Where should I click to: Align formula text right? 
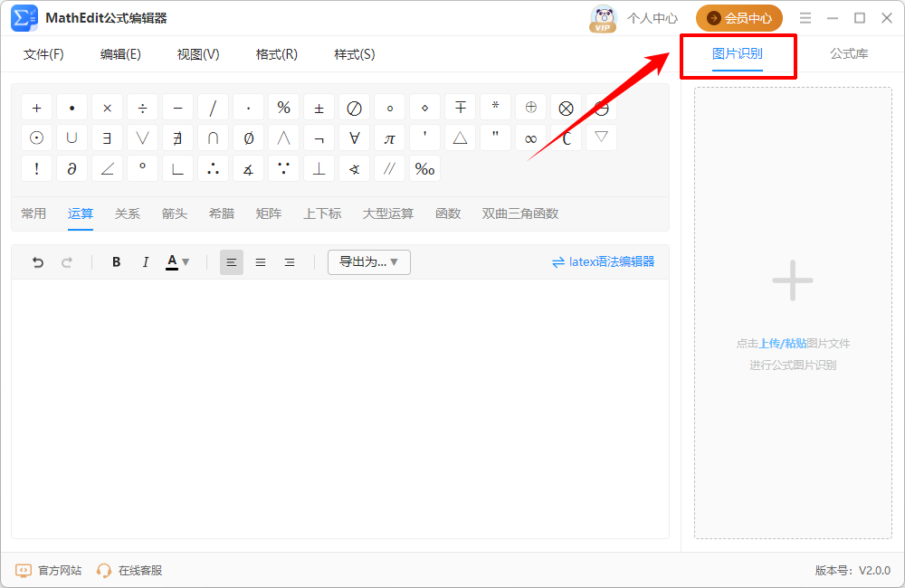pos(290,262)
